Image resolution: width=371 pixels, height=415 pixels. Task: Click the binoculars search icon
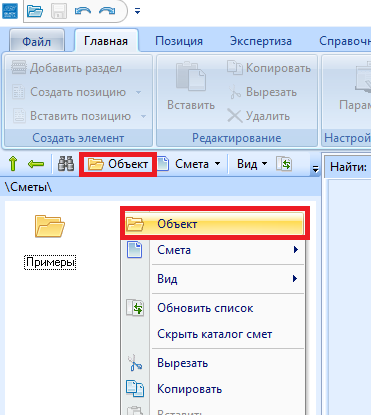point(66,164)
